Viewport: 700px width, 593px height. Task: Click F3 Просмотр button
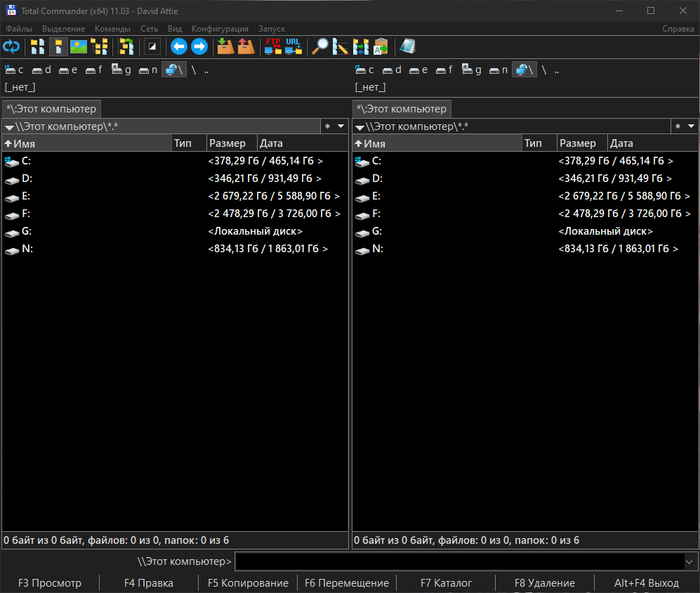tap(50, 583)
